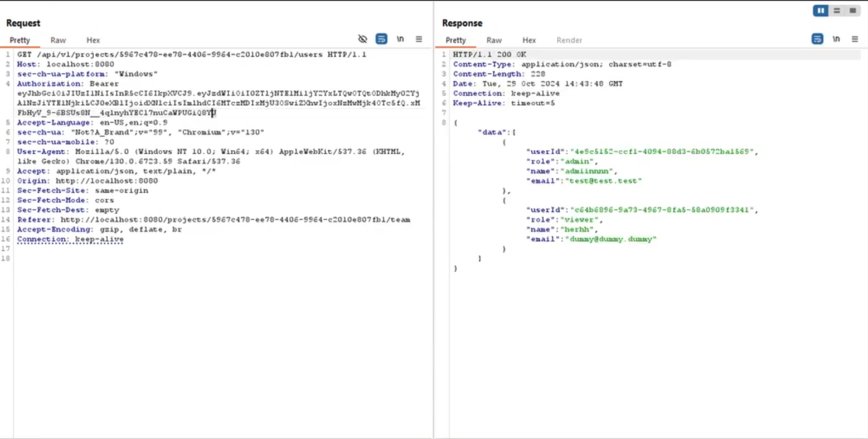Toggle word wrap icon in Response panel

point(817,39)
